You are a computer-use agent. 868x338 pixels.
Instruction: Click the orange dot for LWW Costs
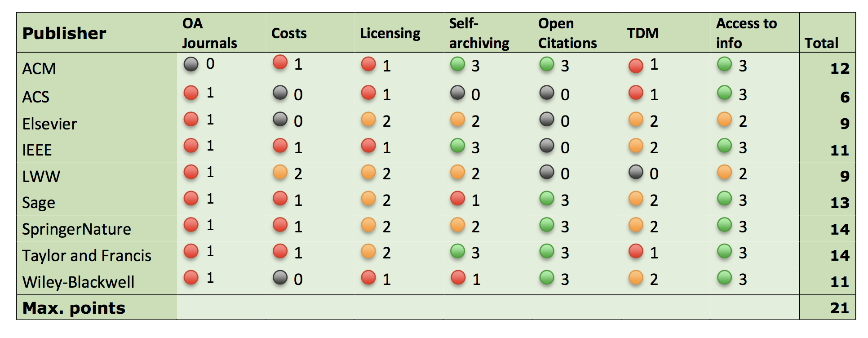[x=280, y=172]
